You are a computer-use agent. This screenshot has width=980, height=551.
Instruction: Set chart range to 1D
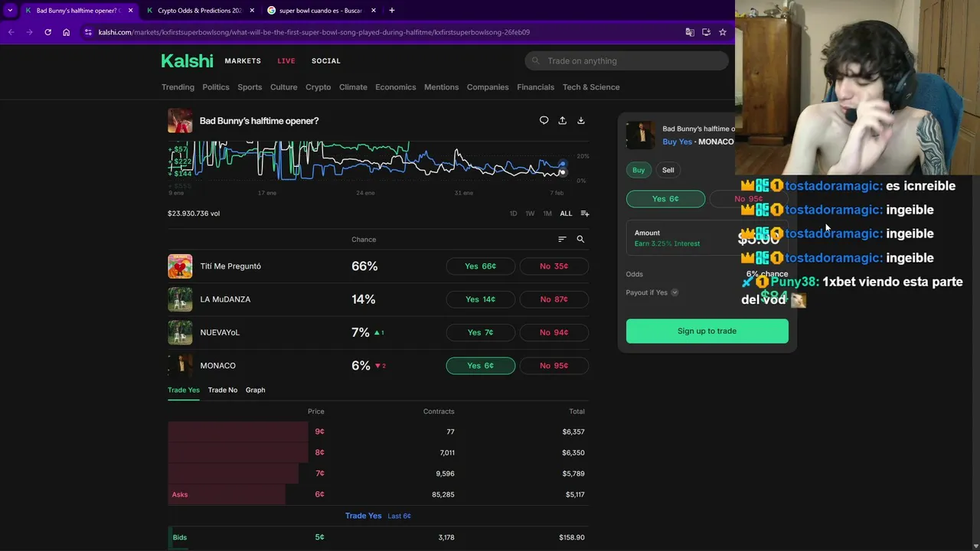pos(514,214)
